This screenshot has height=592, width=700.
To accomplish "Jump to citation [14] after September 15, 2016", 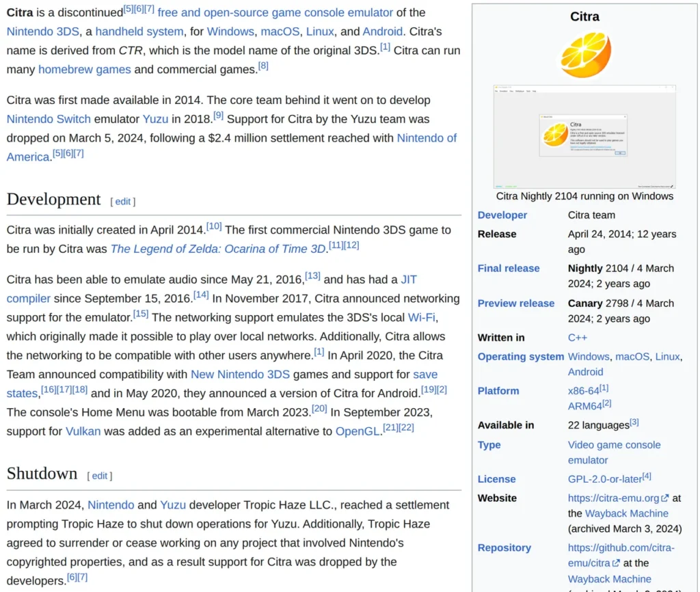I will (x=201, y=295).
